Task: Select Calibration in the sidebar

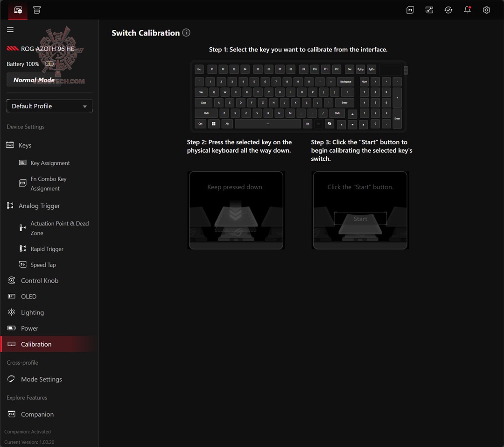Action: coord(49,344)
